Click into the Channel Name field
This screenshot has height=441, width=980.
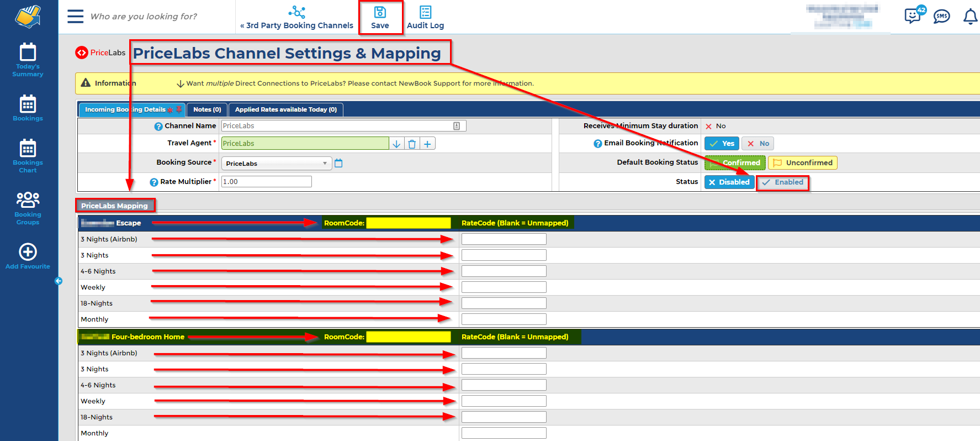pyautogui.click(x=343, y=126)
